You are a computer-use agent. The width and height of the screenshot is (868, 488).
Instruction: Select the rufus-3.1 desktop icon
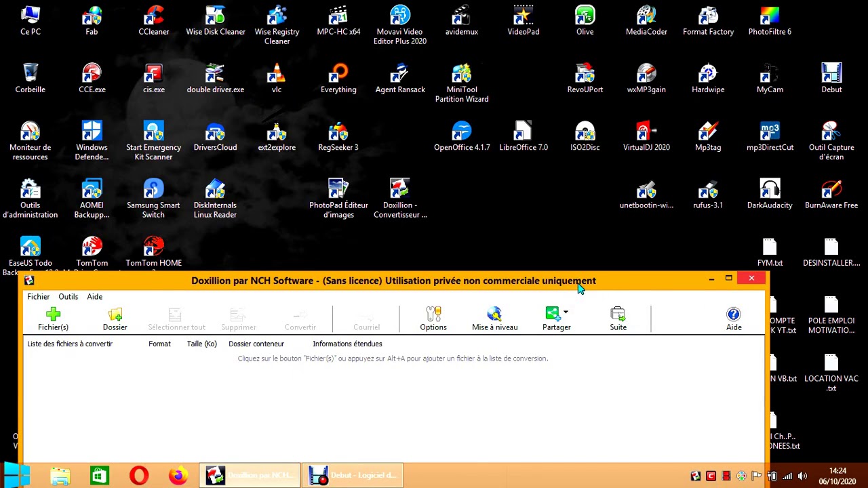click(x=708, y=194)
